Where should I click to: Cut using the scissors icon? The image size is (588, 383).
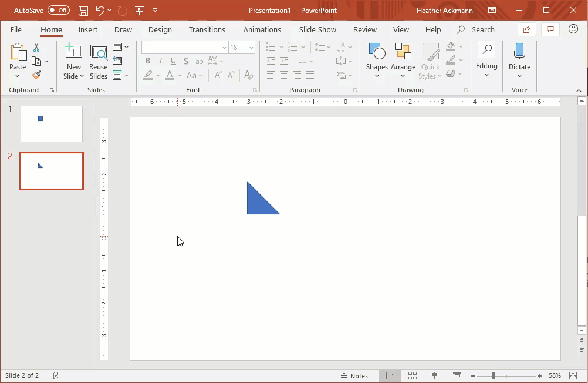[35, 46]
